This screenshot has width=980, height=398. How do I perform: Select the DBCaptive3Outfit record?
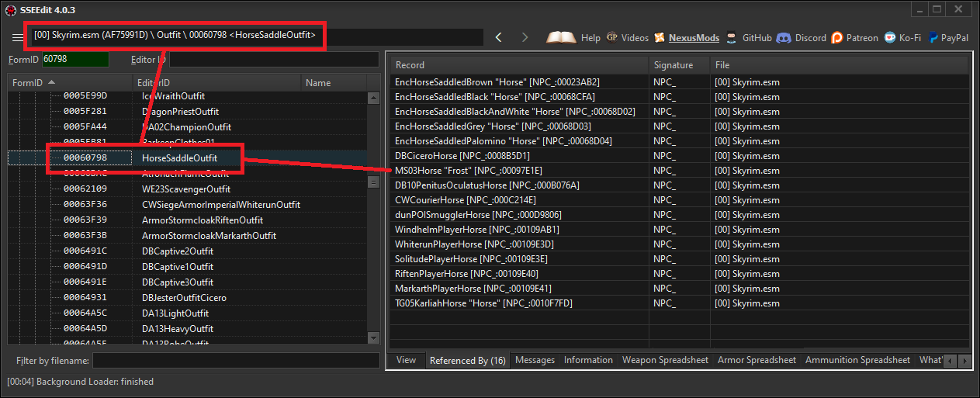187,282
